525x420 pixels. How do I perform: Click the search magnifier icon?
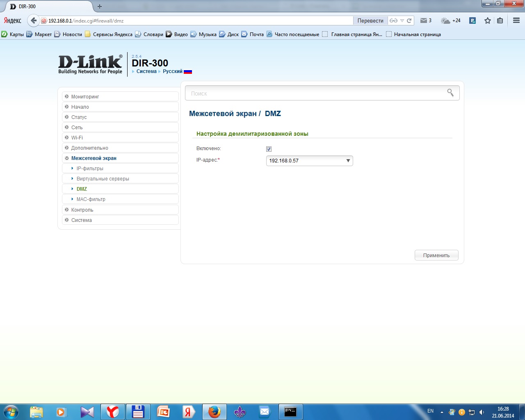(x=450, y=93)
